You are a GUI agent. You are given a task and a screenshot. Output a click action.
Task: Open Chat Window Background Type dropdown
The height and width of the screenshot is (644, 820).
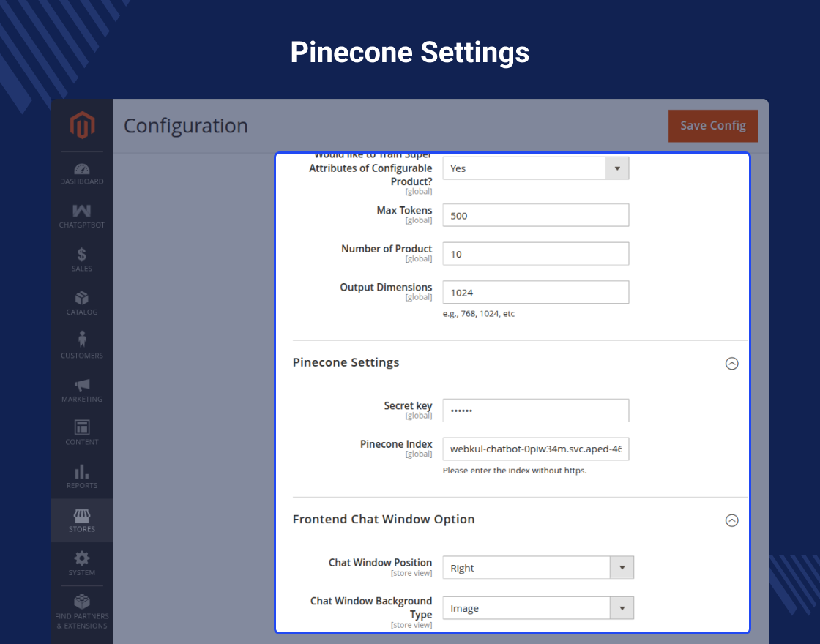(x=538, y=608)
